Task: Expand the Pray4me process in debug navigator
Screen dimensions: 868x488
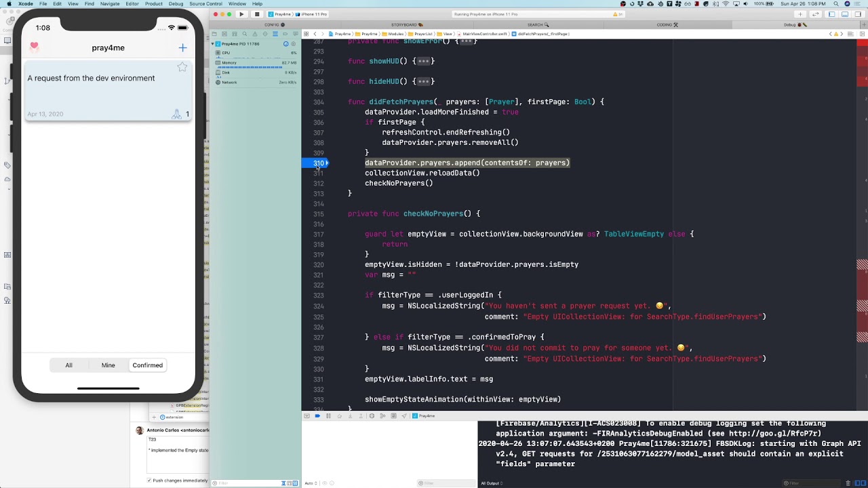Action: (213, 44)
